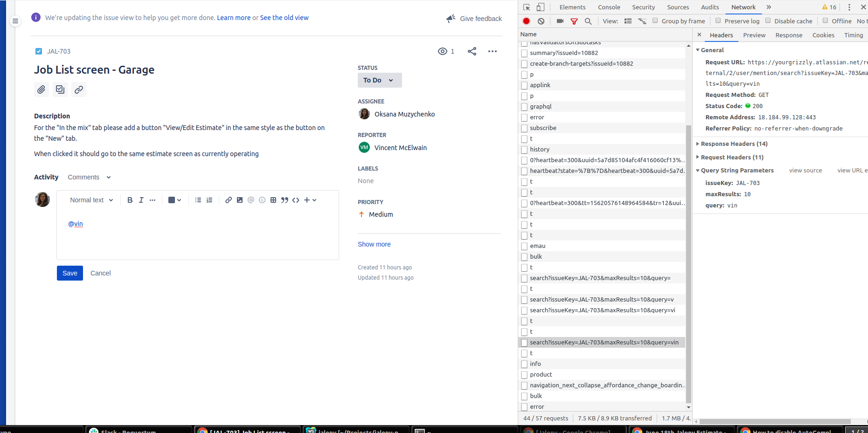Switch to the Preview tab of the request
The height and width of the screenshot is (433, 868).
754,35
